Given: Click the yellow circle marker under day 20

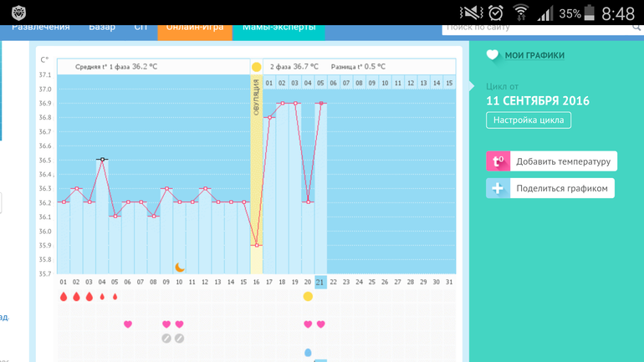Looking at the screenshot, I should [308, 297].
